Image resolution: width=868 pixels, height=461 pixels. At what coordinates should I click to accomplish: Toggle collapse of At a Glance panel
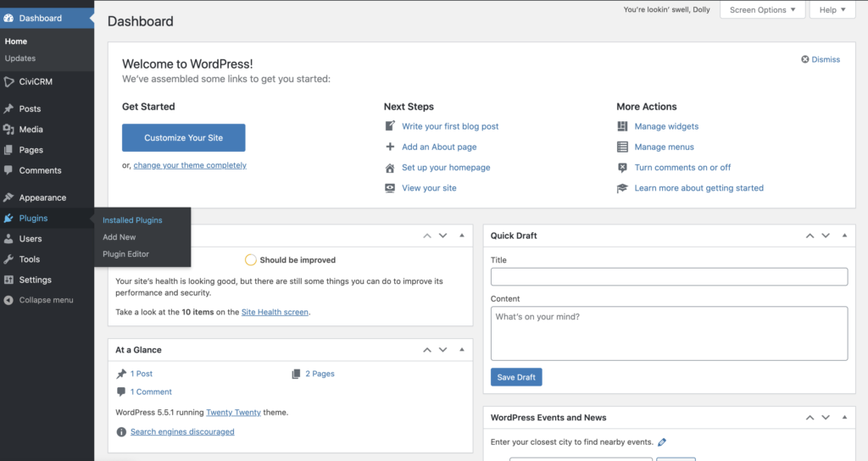pyautogui.click(x=462, y=350)
